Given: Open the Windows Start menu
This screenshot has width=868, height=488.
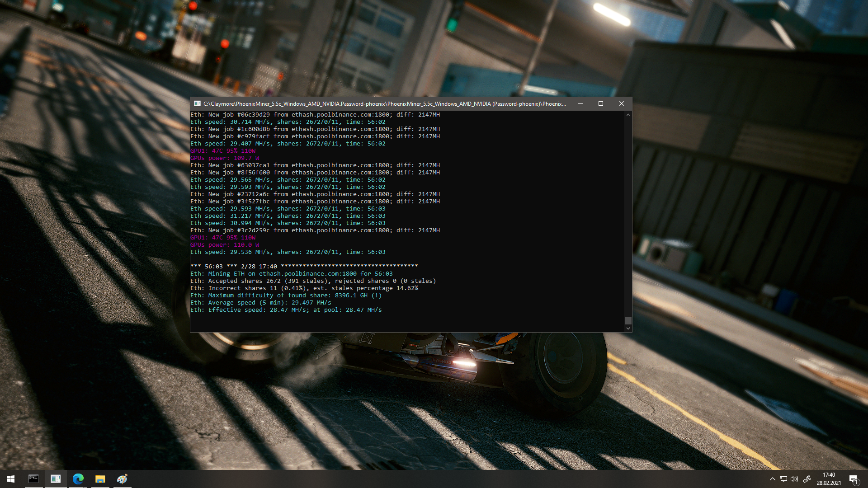Looking at the screenshot, I should point(11,479).
